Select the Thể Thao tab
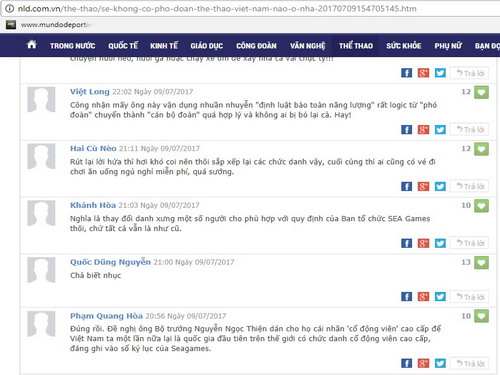This screenshot has width=500, height=375. click(x=356, y=46)
